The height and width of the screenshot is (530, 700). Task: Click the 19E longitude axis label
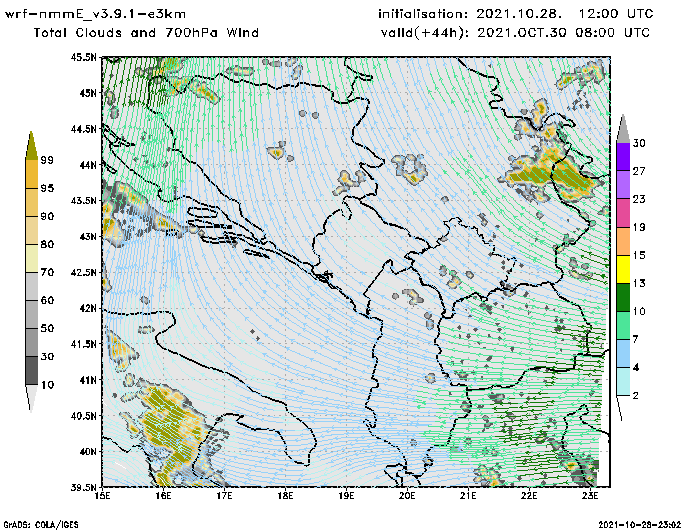[x=346, y=496]
